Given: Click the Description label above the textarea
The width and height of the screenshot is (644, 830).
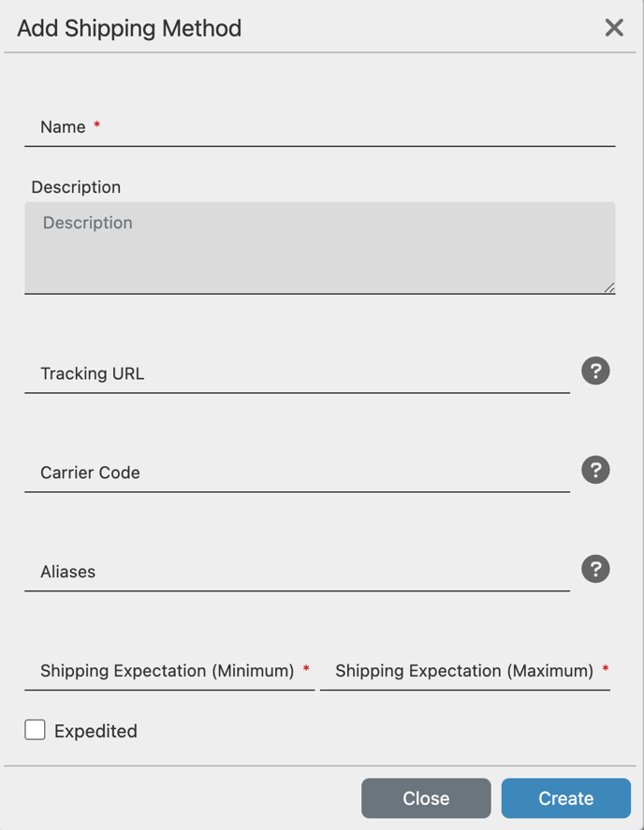Looking at the screenshot, I should (76, 187).
